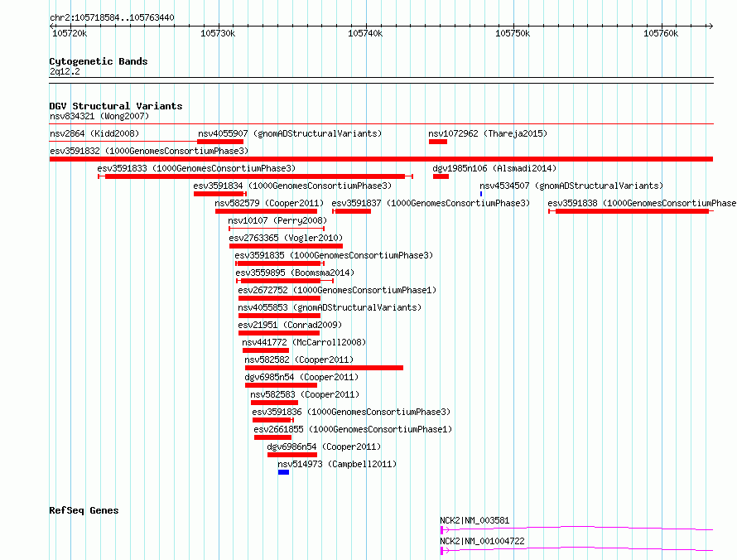Screen dimensions: 737x560
Task: Open esv3591836 variant label
Action: 351,412
